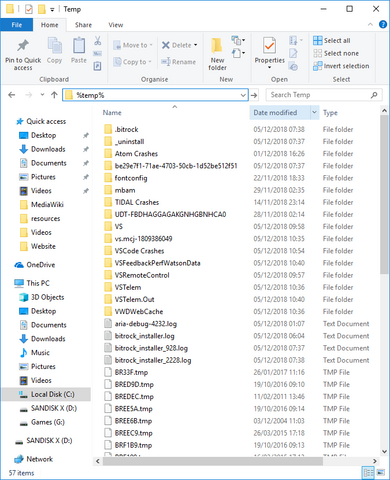
Task: Switch to the Home tab
Action: [x=50, y=25]
